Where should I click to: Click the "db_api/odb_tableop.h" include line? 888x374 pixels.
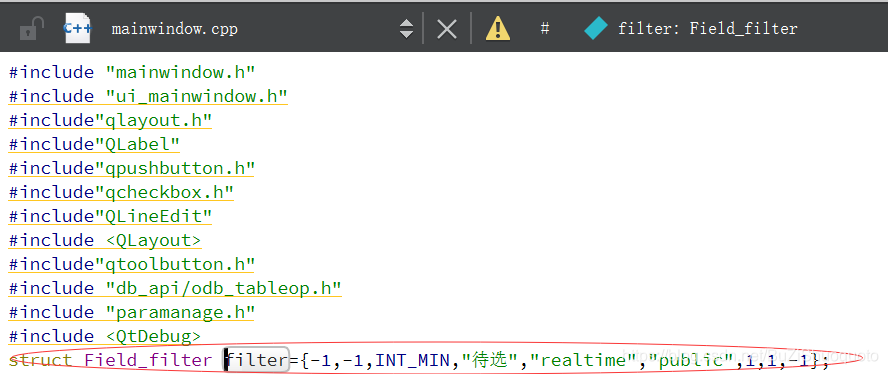click(175, 288)
